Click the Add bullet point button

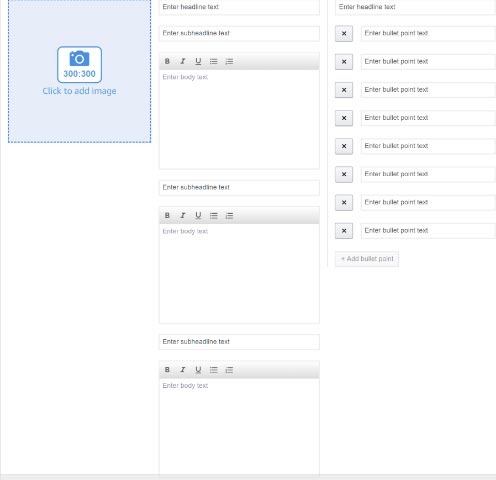click(367, 259)
